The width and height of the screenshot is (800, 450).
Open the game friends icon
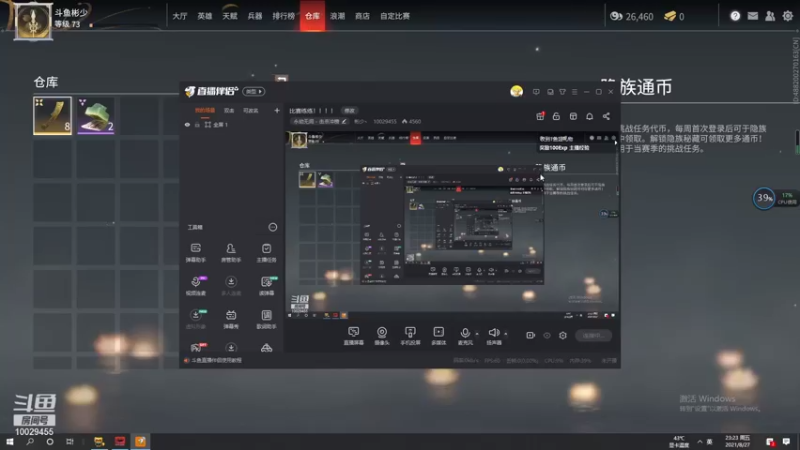pos(770,16)
